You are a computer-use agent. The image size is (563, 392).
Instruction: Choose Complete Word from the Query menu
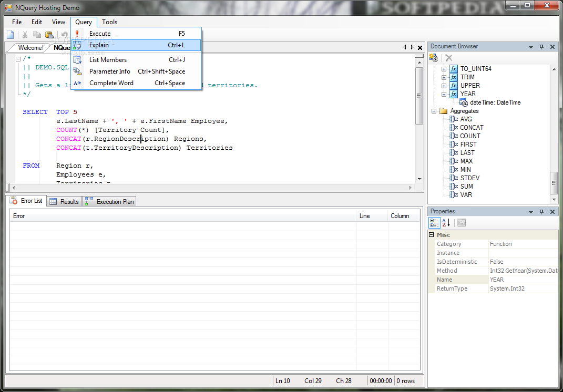(137, 83)
